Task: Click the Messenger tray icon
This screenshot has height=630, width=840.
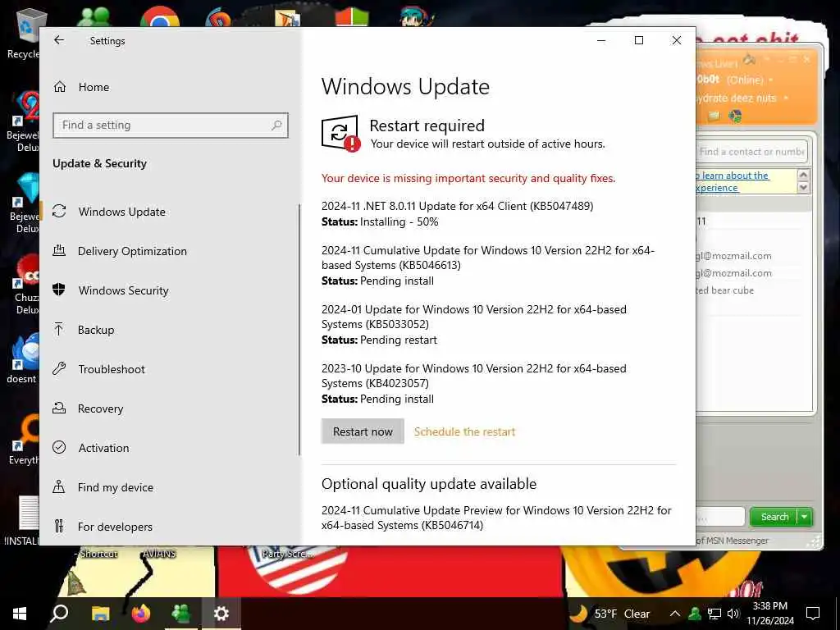Action: click(694, 614)
